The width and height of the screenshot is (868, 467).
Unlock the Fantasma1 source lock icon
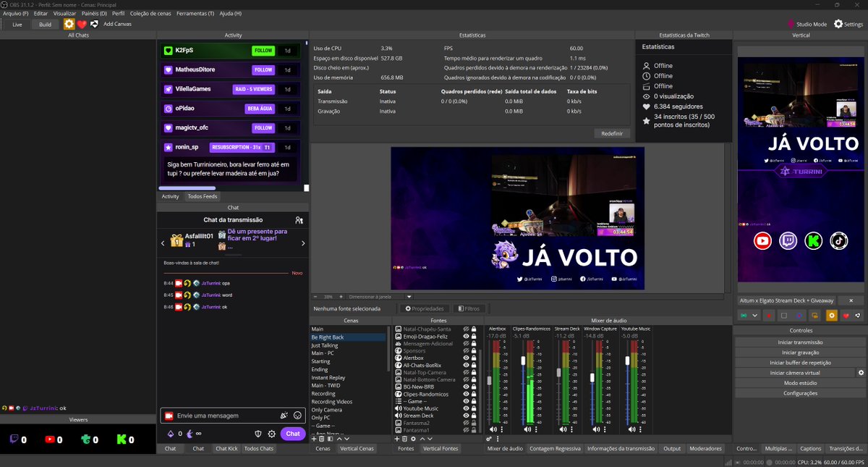pos(474,430)
